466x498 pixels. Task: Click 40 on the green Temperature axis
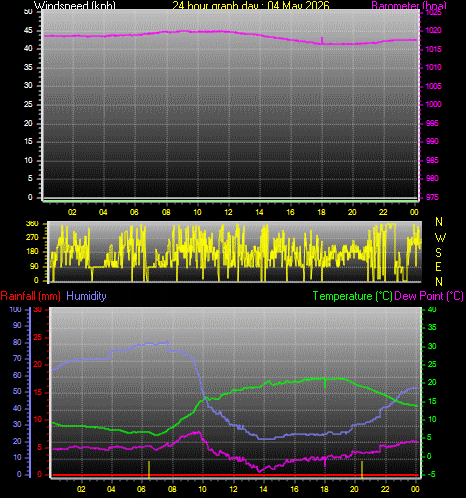[432, 309]
